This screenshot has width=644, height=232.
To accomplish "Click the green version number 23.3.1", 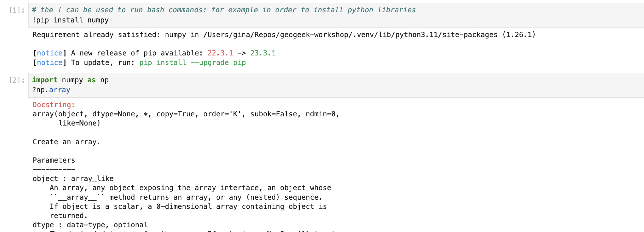I will 263,53.
